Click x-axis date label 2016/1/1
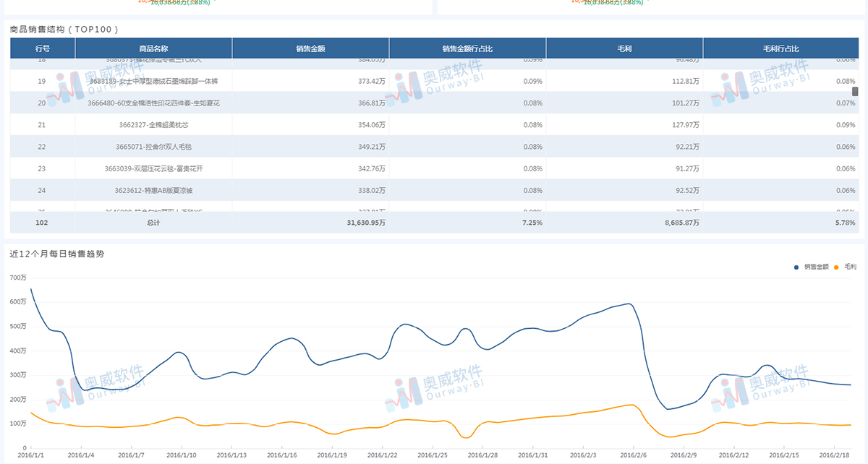868x464 pixels. 30,455
